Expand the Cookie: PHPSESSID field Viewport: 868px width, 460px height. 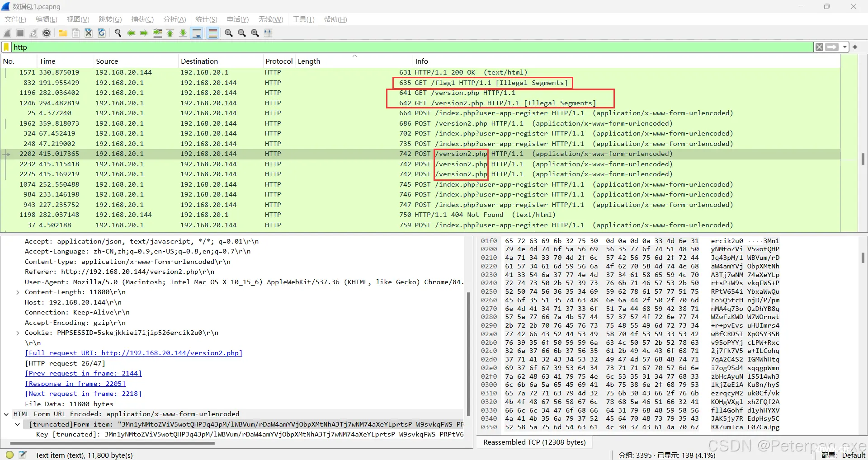pos(18,333)
